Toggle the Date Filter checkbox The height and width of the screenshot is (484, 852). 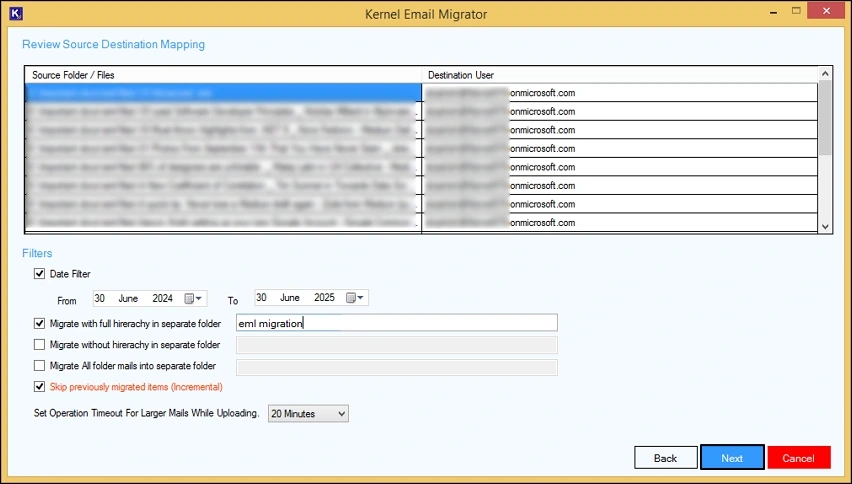tap(39, 273)
